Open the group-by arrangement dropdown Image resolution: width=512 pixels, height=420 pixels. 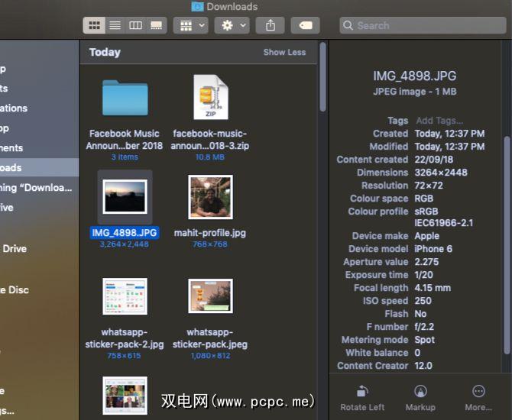point(190,25)
